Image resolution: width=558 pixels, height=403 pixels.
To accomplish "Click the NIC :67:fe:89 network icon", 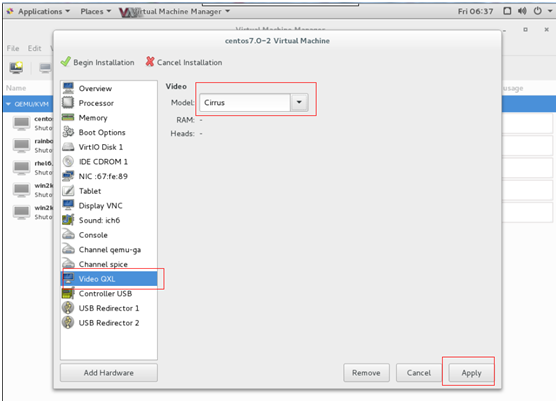I will 68,176.
